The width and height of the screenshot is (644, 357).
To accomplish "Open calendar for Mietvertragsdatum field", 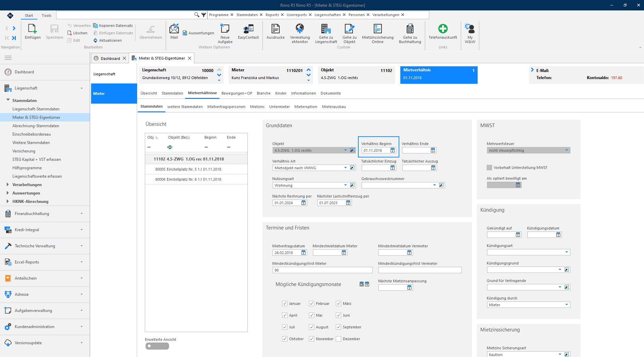I will tap(304, 253).
